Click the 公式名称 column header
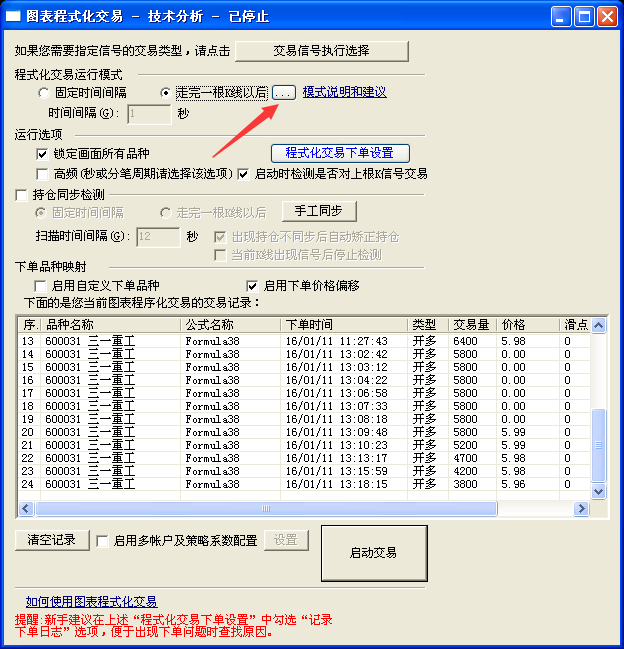The image size is (624, 649). [x=230, y=325]
